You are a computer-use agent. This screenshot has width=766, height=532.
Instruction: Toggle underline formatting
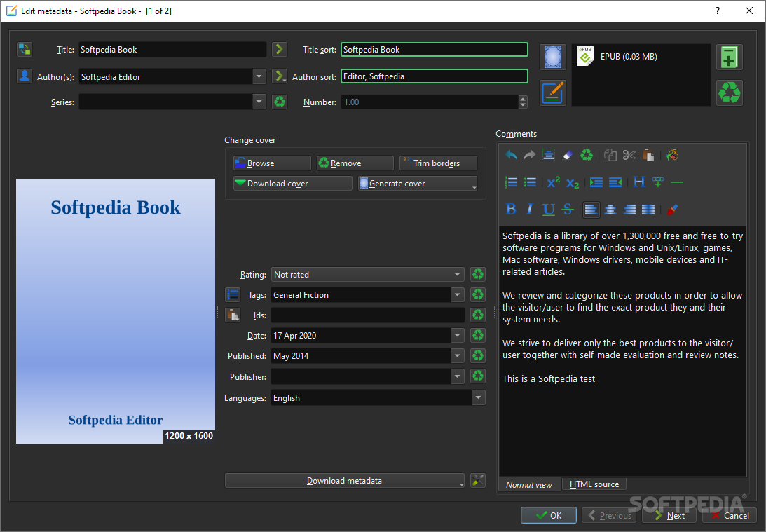click(549, 210)
